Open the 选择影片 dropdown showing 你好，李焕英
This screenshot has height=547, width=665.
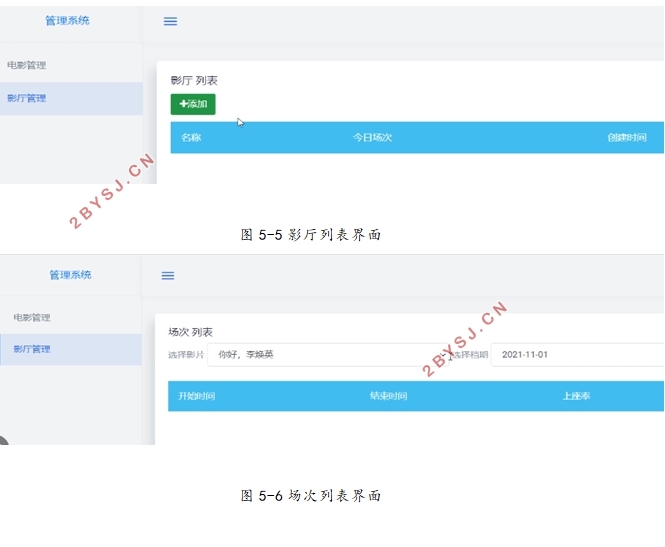328,354
